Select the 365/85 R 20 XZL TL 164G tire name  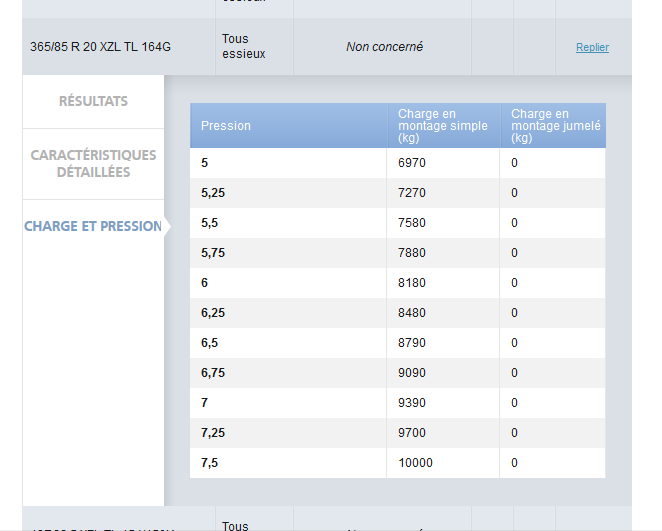(100, 47)
